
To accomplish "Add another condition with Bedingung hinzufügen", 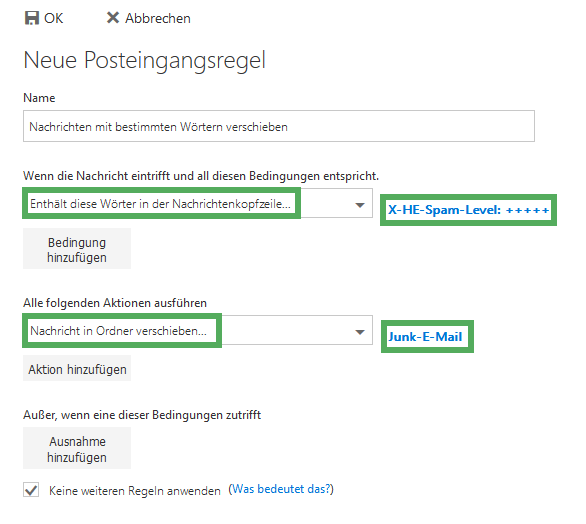I will pyautogui.click(x=77, y=249).
